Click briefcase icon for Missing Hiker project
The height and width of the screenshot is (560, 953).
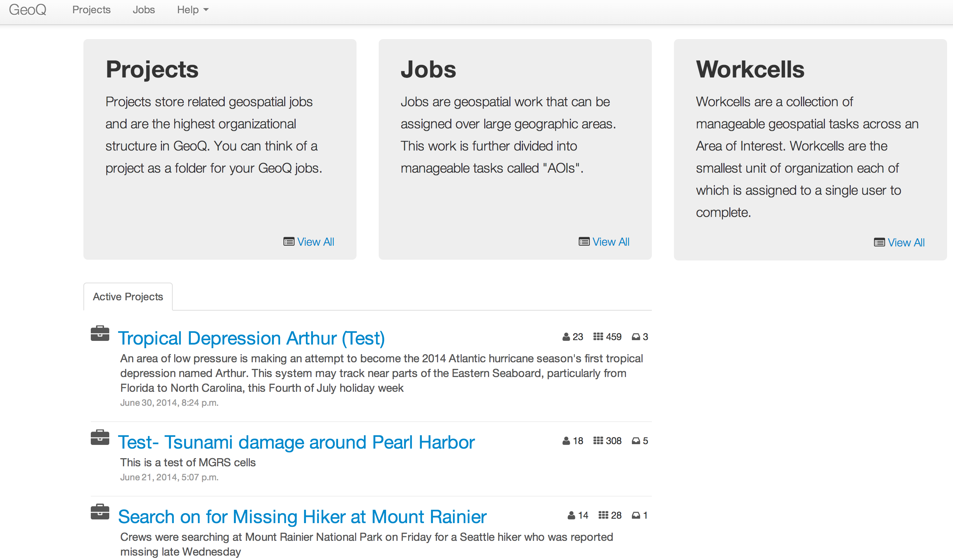[x=100, y=512]
